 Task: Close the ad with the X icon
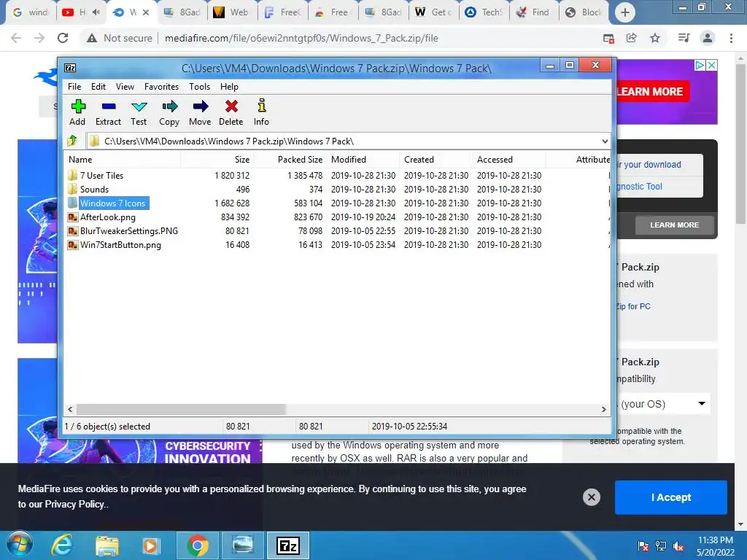(x=711, y=65)
